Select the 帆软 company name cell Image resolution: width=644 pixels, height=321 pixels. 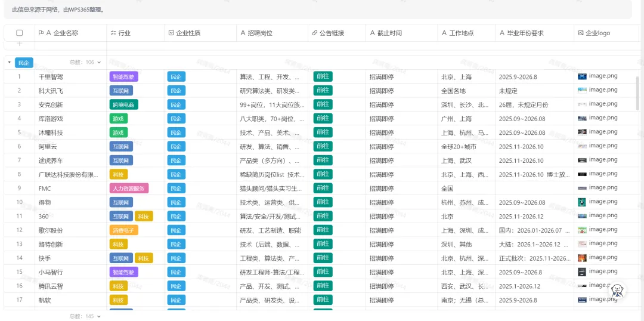(70, 300)
